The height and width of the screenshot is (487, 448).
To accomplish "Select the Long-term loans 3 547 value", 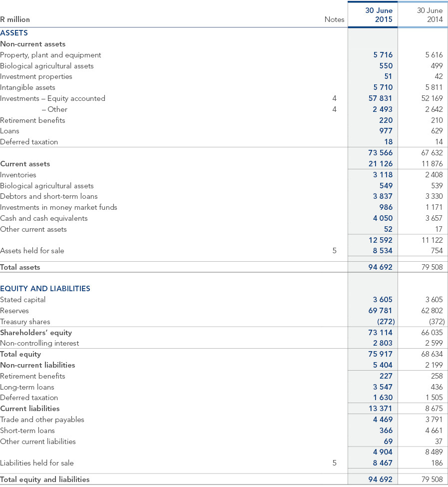I will pyautogui.click(x=383, y=387).
